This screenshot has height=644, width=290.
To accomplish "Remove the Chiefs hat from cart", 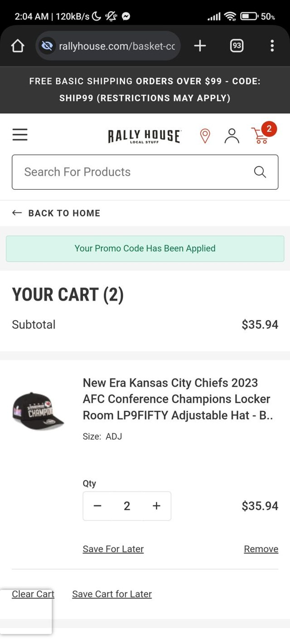I will 261,549.
